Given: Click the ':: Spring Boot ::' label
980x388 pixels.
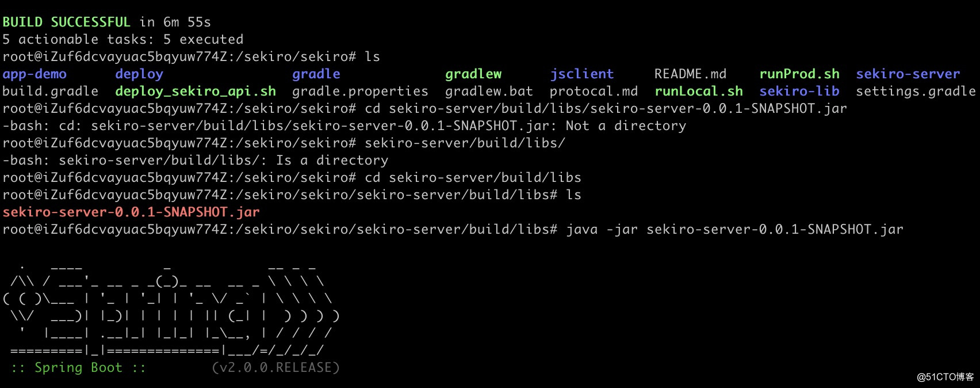Looking at the screenshot, I should pos(79,368).
